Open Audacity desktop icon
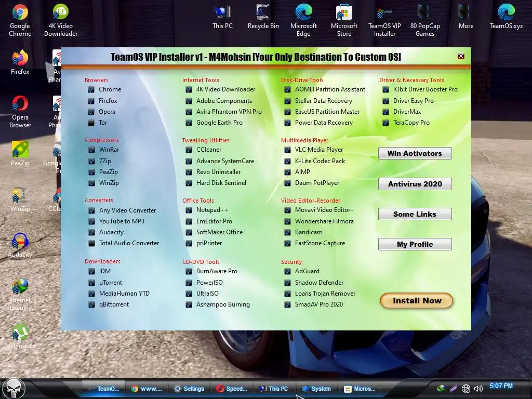This screenshot has width=532, height=399. [20, 245]
